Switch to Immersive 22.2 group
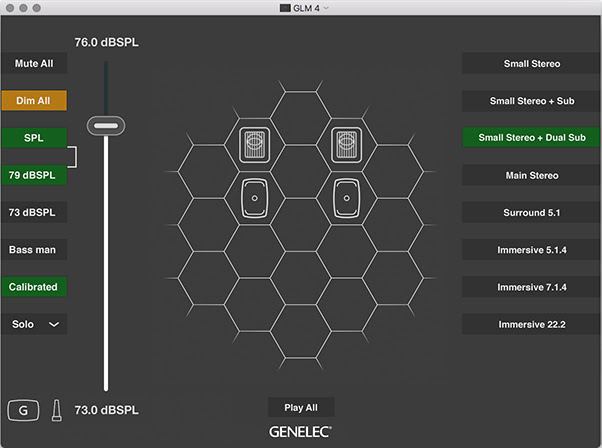602x448 pixels. coord(531,324)
